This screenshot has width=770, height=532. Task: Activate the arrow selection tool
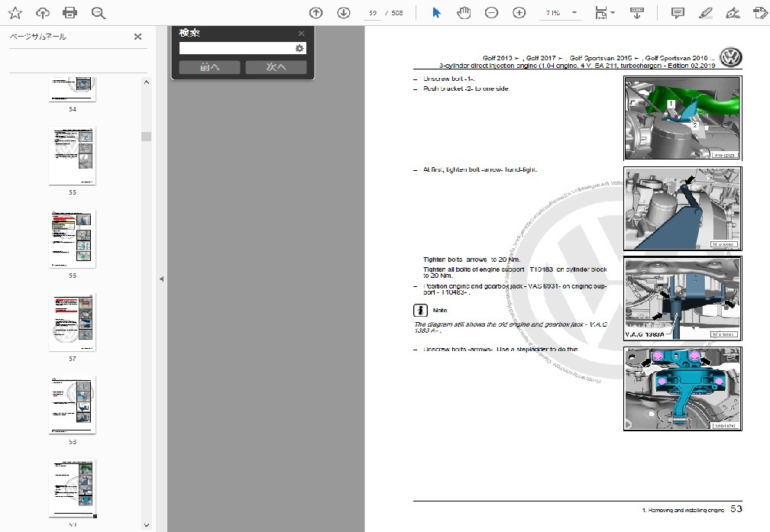tap(436, 13)
